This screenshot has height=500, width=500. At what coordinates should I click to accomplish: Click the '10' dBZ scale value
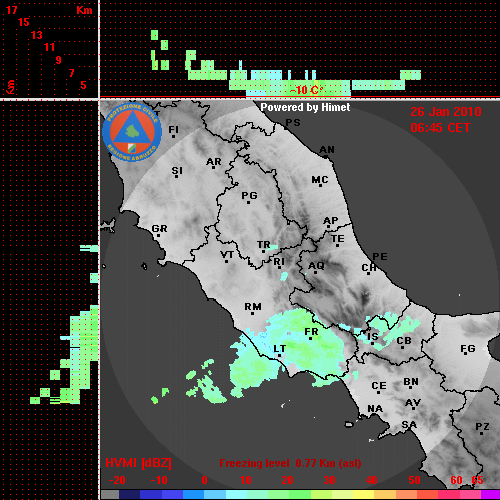tap(246, 480)
